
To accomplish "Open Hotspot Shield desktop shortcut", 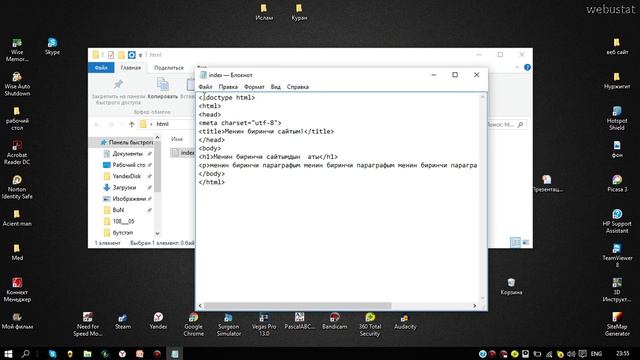I will pos(617,118).
